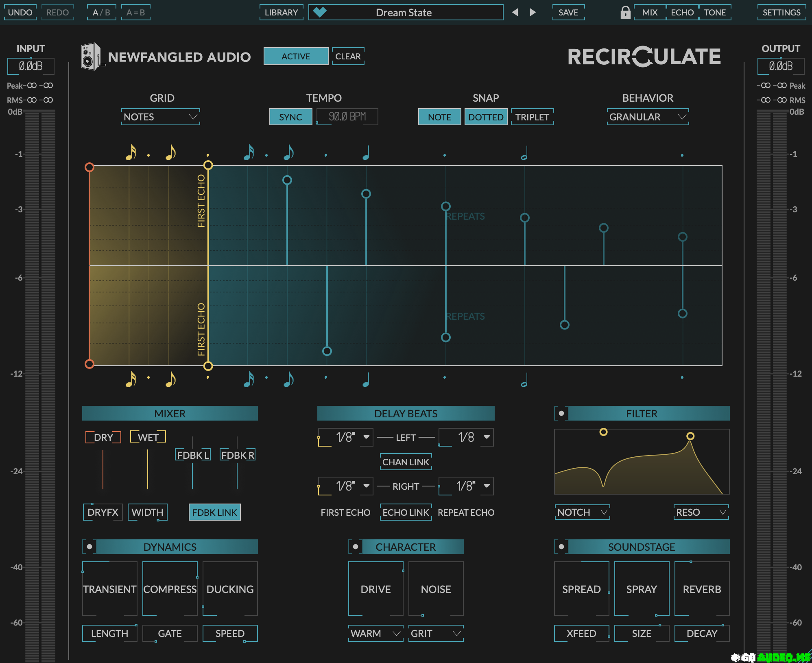Open the RESO filter dropdown
This screenshot has height=663, width=812.
click(701, 512)
